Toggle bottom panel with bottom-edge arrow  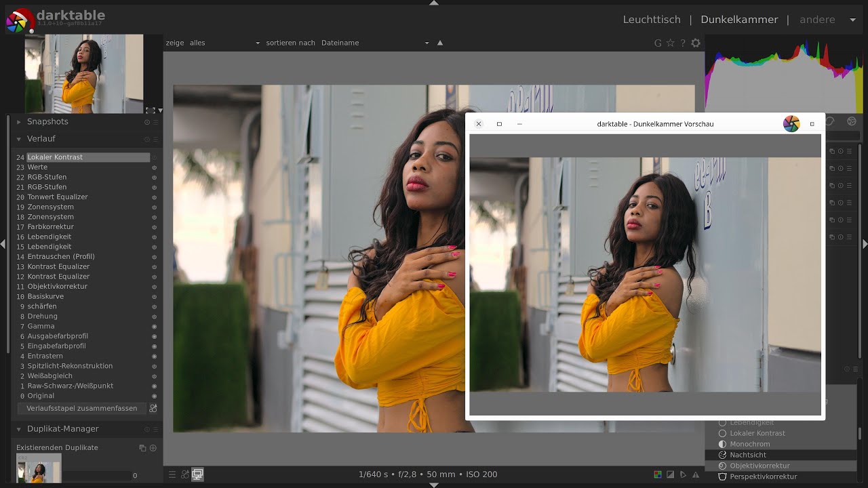point(434,485)
